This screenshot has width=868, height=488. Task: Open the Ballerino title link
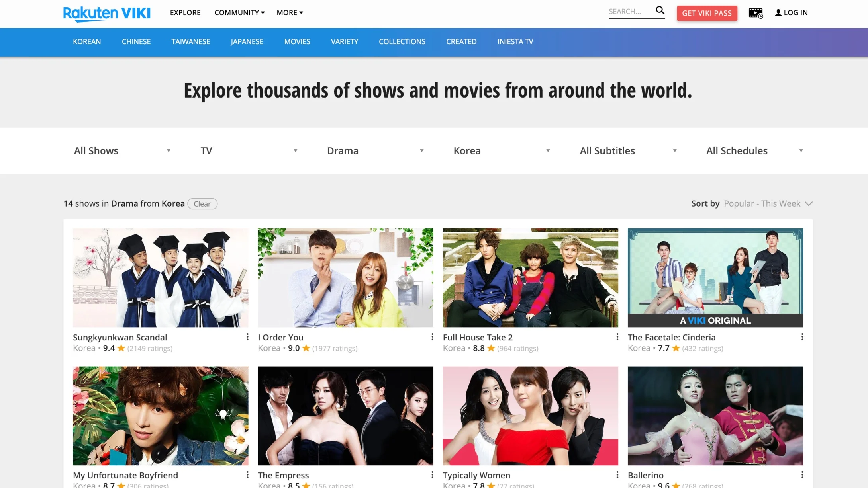646,475
